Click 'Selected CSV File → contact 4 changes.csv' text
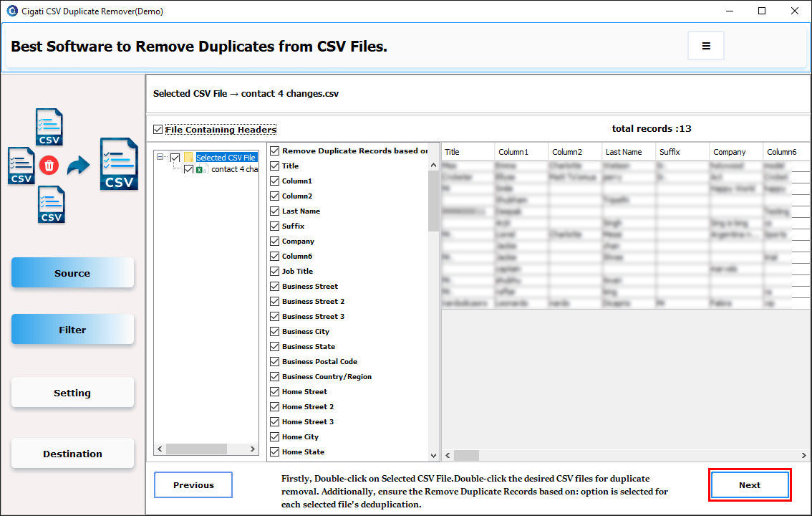Screen dimensions: 812x516 pos(246,94)
